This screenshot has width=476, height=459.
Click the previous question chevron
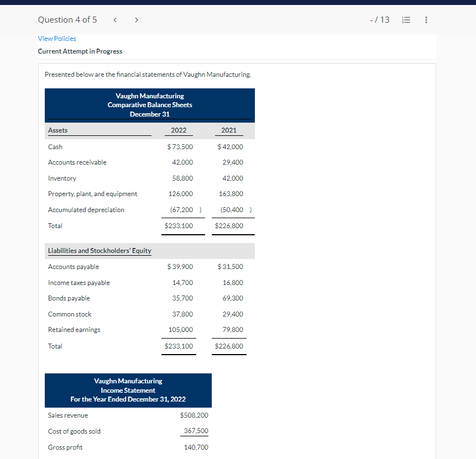(114, 19)
